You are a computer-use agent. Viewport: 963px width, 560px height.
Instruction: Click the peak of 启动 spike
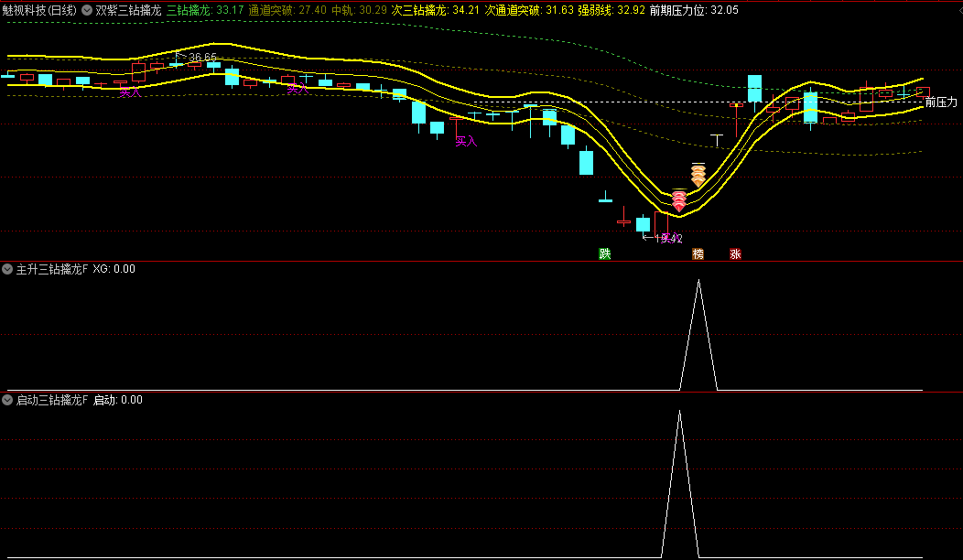pos(679,412)
